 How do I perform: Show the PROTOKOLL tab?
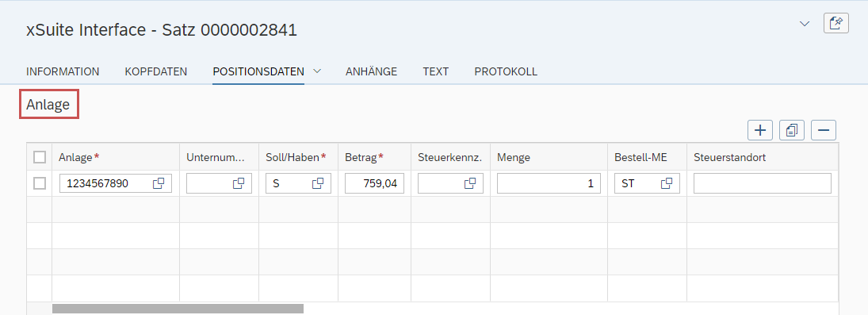pos(506,71)
